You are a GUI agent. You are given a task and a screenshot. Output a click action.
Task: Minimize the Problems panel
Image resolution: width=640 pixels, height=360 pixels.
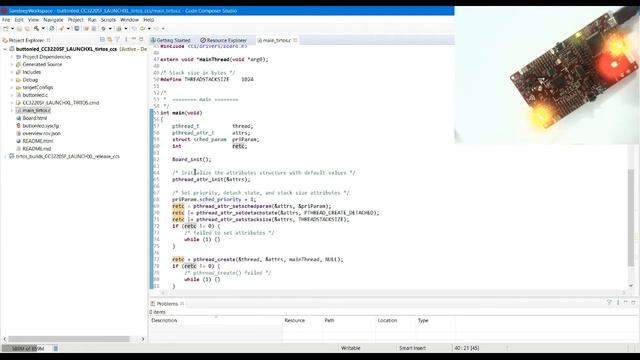(x=626, y=302)
